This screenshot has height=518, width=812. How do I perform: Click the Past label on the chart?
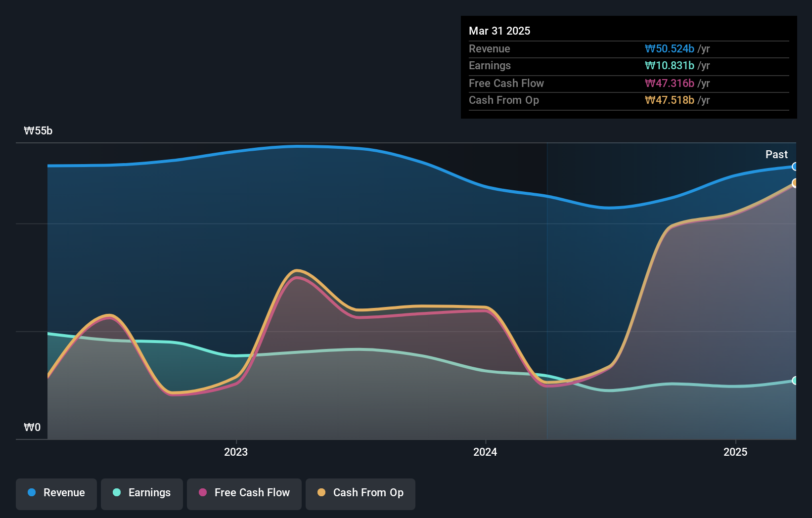(x=776, y=154)
